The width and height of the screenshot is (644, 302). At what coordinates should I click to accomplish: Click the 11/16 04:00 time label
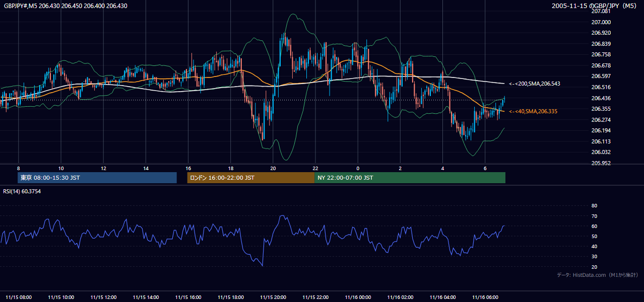click(442, 297)
